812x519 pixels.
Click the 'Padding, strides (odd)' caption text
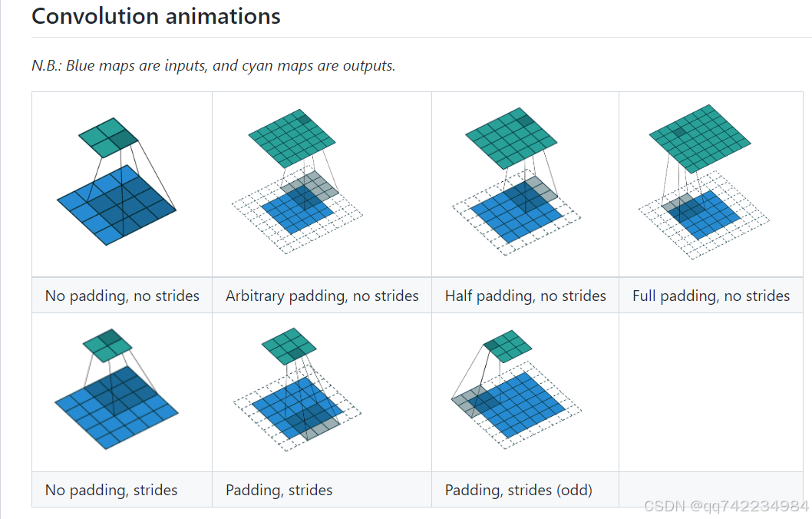coord(519,490)
